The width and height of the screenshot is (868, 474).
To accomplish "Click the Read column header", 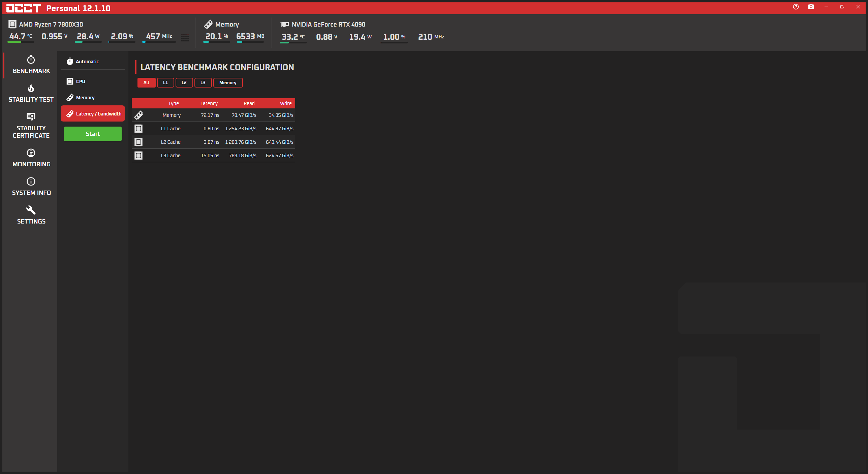I will 249,103.
